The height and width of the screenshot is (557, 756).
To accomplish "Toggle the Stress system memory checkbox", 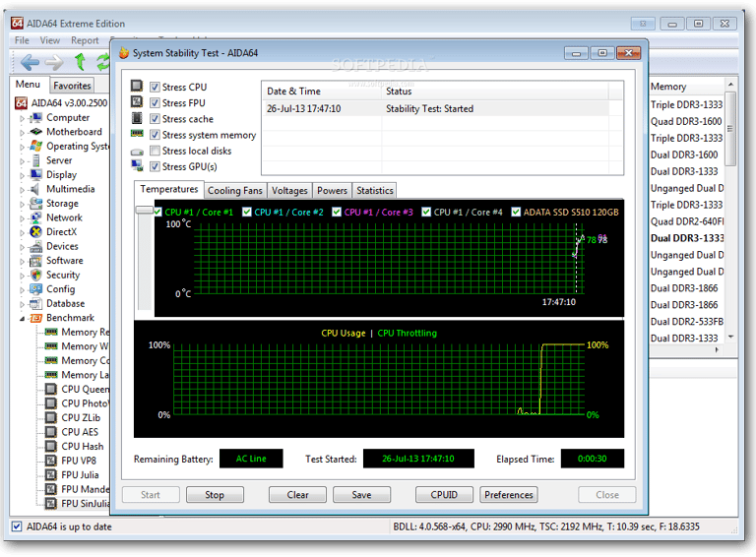I will click(155, 135).
